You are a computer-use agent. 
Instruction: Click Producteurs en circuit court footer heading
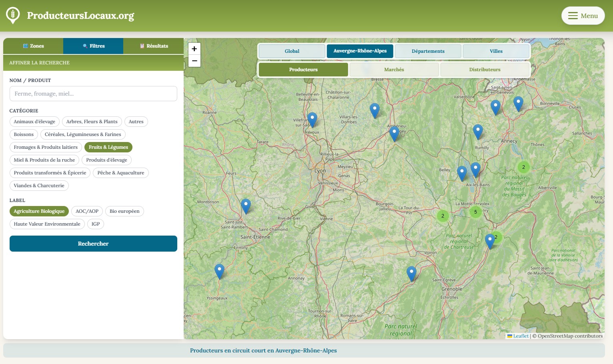263,350
